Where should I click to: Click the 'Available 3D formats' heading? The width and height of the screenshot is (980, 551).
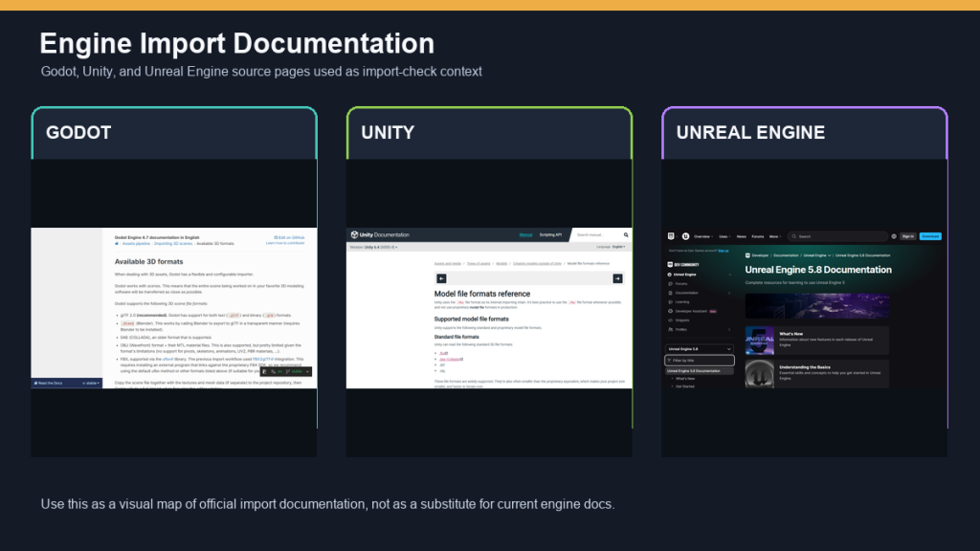148,262
